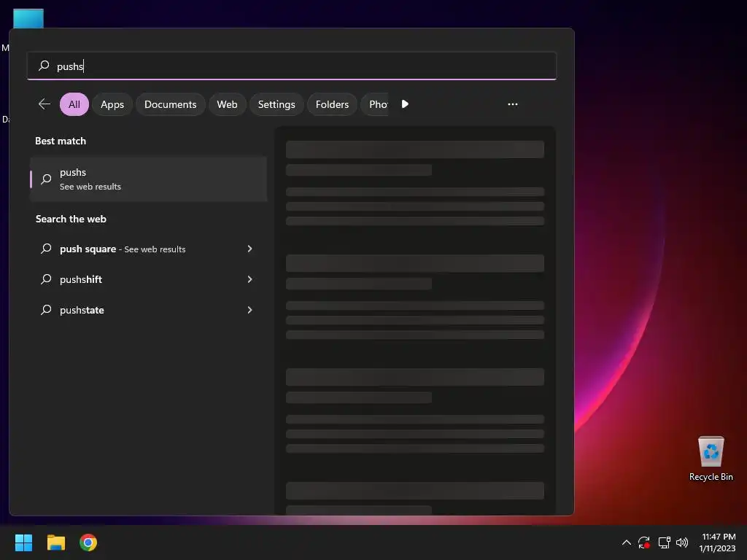Open File Explorer from the taskbar
Screen dimensions: 747x560
pos(55,542)
